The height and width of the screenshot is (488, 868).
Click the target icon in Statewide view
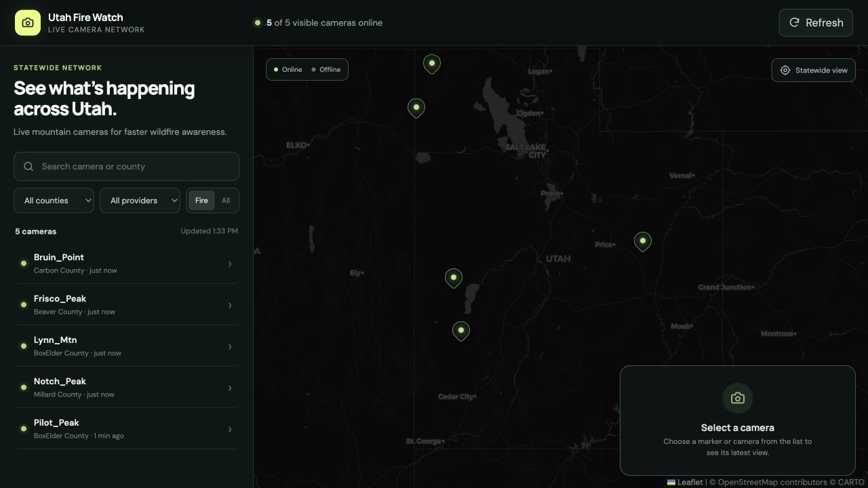785,70
